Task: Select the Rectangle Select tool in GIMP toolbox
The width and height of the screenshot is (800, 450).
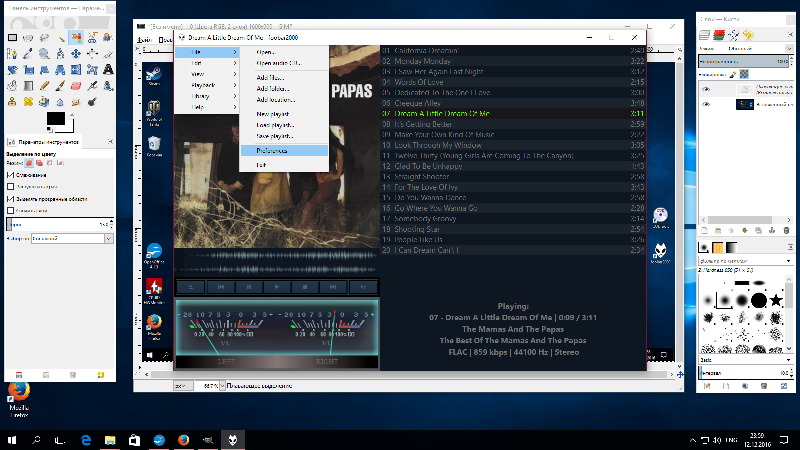Action: (12, 37)
